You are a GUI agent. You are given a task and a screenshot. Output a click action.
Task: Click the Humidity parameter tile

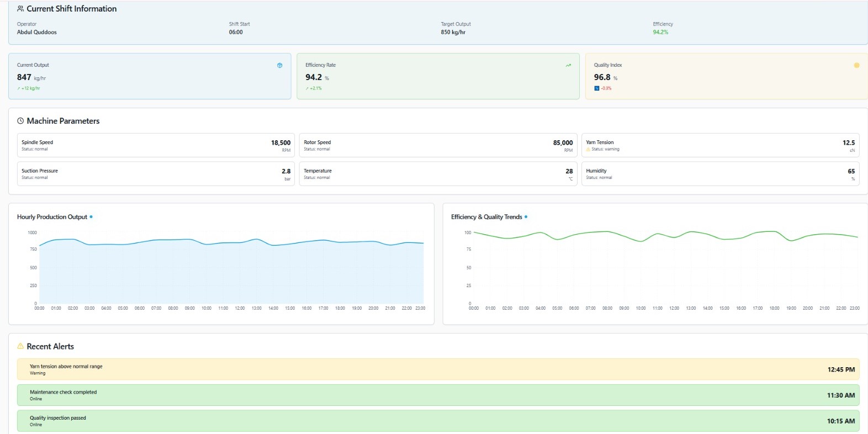pyautogui.click(x=720, y=174)
